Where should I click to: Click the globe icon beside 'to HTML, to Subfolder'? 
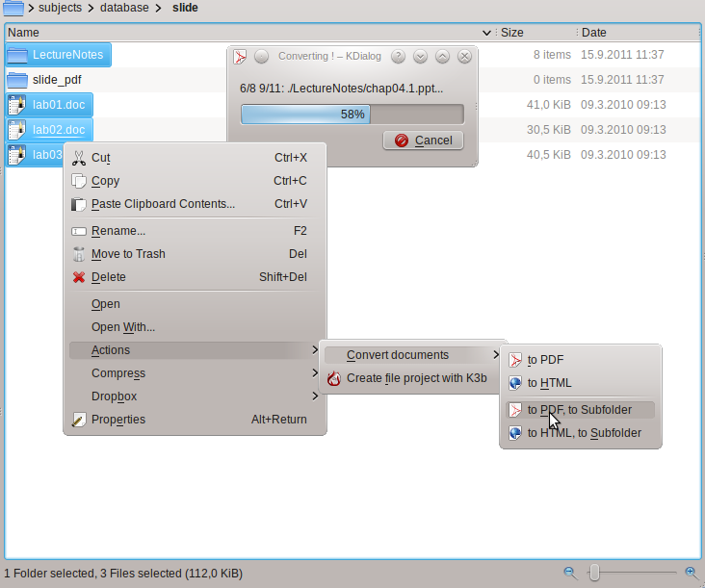click(515, 433)
